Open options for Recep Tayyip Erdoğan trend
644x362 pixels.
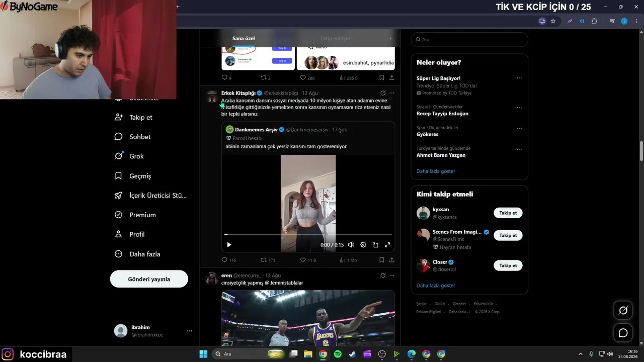tap(519, 108)
